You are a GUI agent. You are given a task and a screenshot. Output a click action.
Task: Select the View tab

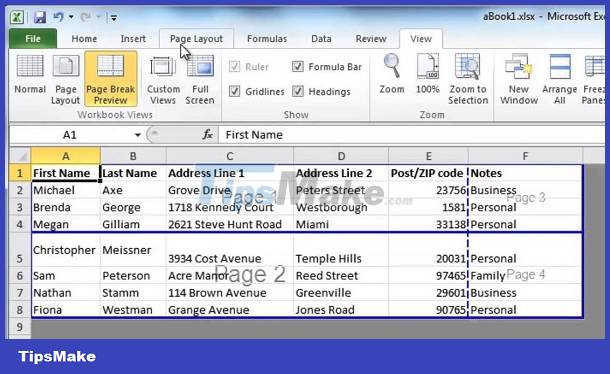[421, 39]
